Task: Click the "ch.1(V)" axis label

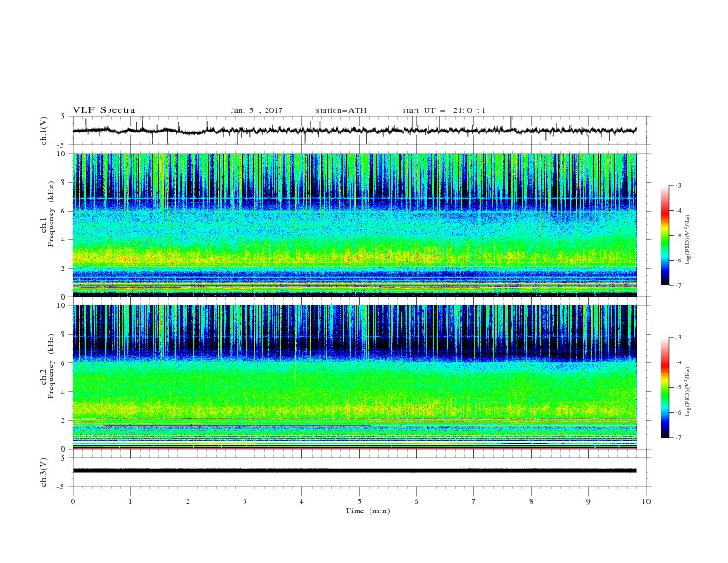Action: coord(44,131)
